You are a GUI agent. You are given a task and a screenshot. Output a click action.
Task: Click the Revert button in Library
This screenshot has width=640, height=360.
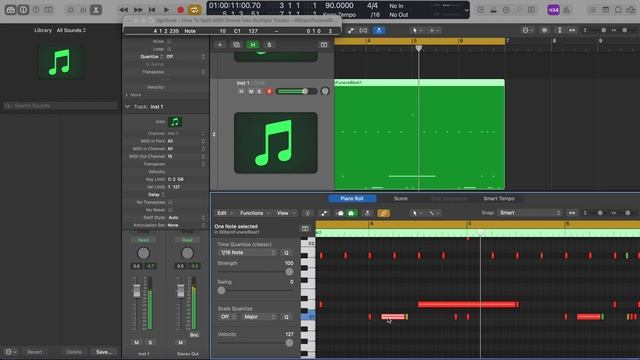pos(34,352)
